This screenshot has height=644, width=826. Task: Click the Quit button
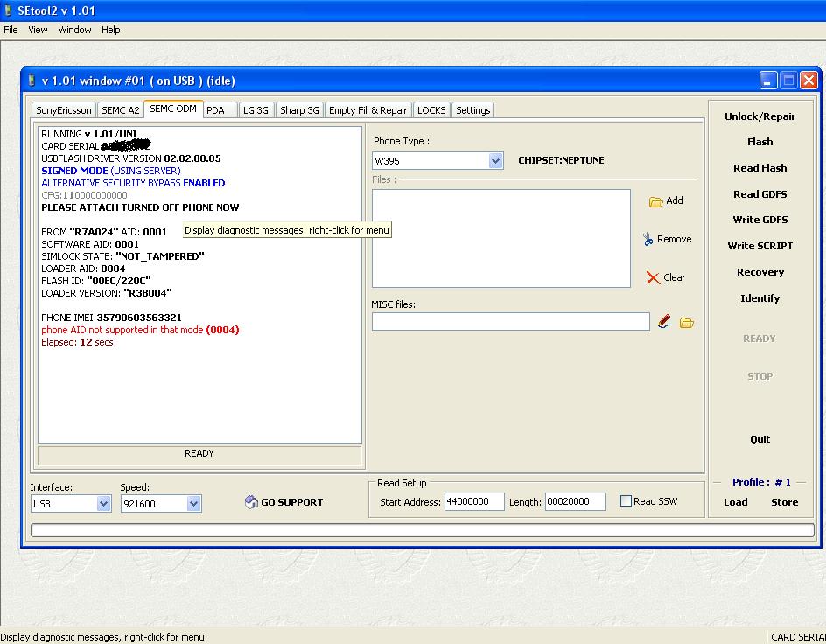pos(759,439)
